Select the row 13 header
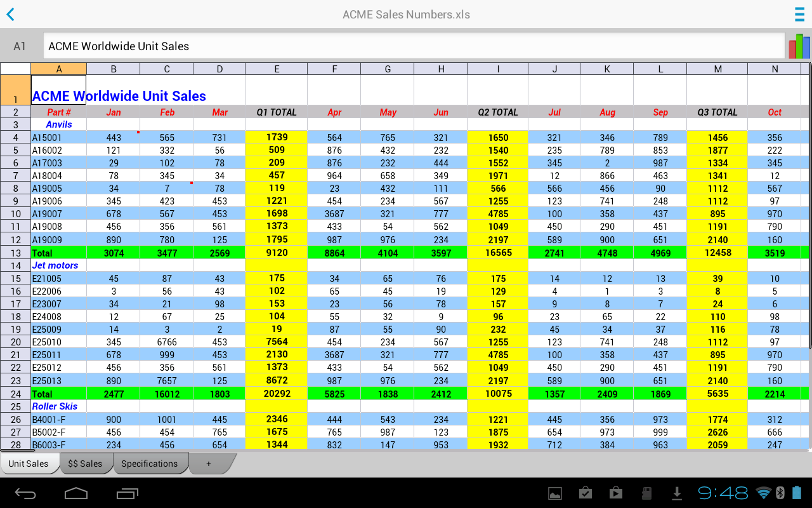The height and width of the screenshot is (508, 812). [x=14, y=252]
